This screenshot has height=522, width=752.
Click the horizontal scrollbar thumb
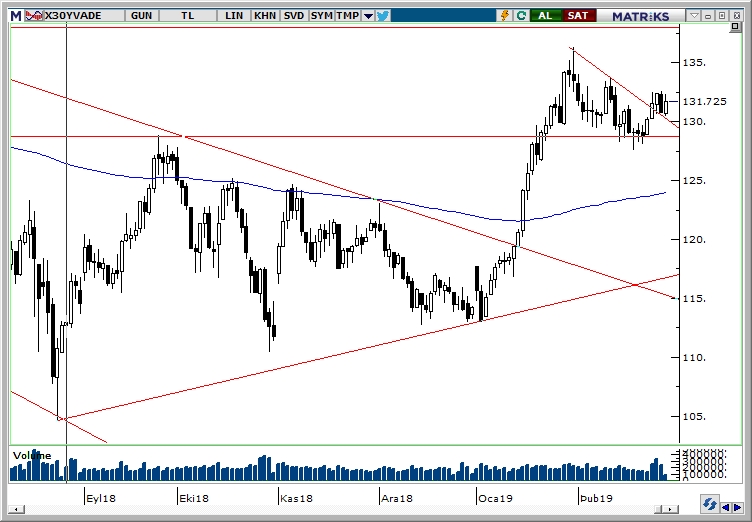click(660, 509)
